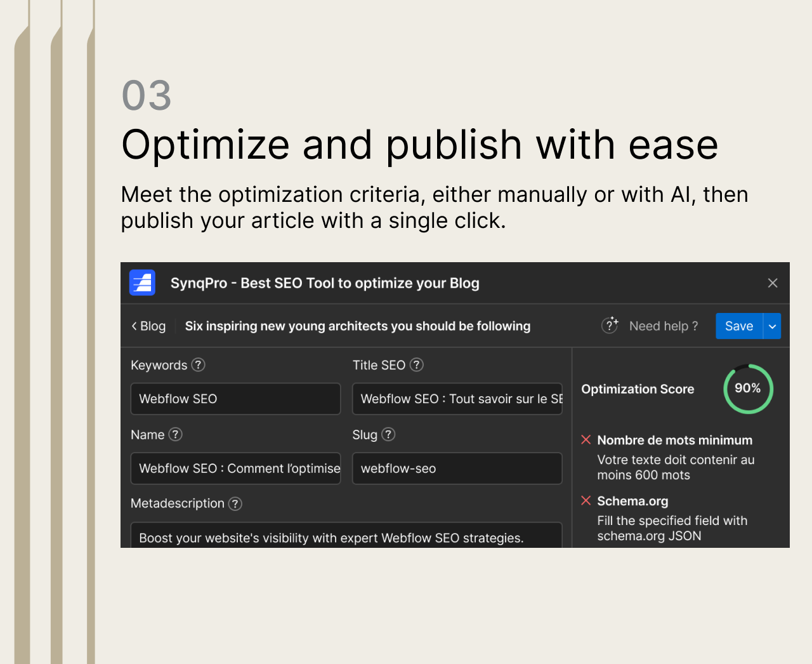Click the Optimization Score label
The height and width of the screenshot is (664, 812).
pos(638,389)
